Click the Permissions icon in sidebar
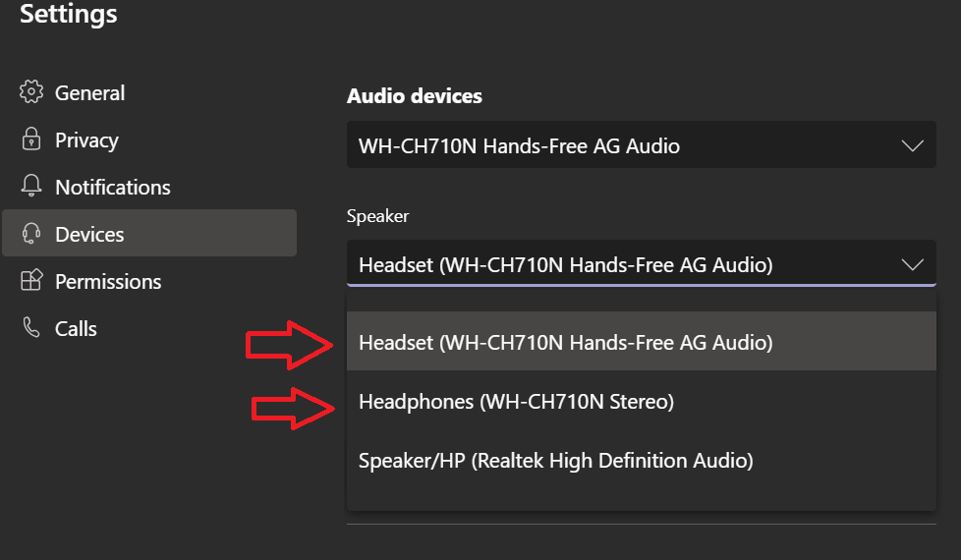 (x=31, y=280)
